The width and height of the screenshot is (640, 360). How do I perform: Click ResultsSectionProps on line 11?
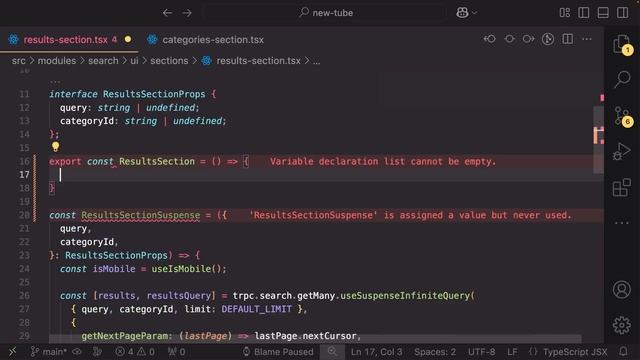pos(154,94)
